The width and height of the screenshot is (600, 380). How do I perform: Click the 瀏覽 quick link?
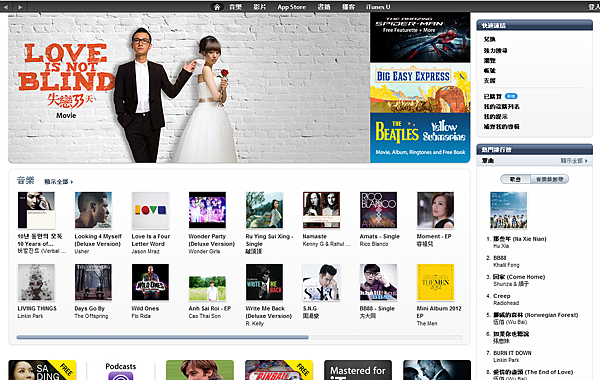[489, 60]
